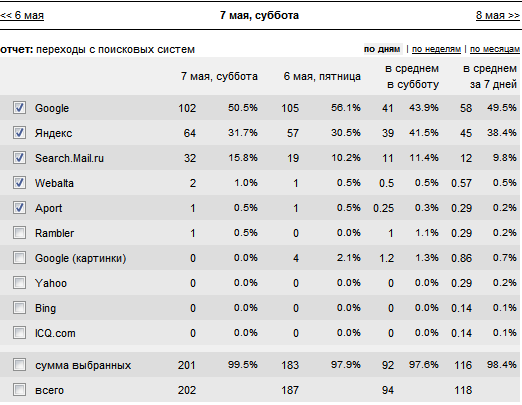Go to previous day 6 мая
Image resolution: width=522 pixels, height=405 pixels.
point(22,15)
